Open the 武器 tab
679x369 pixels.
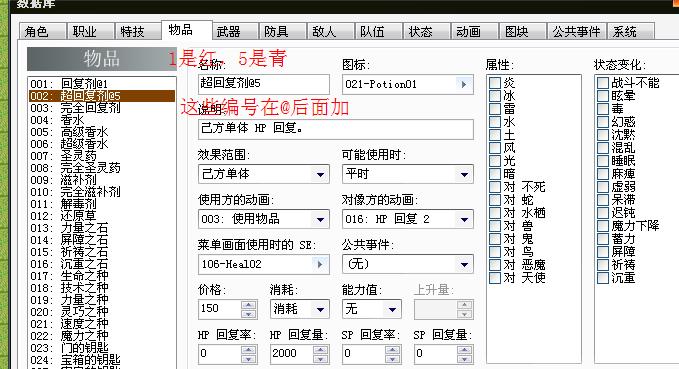pos(234,32)
